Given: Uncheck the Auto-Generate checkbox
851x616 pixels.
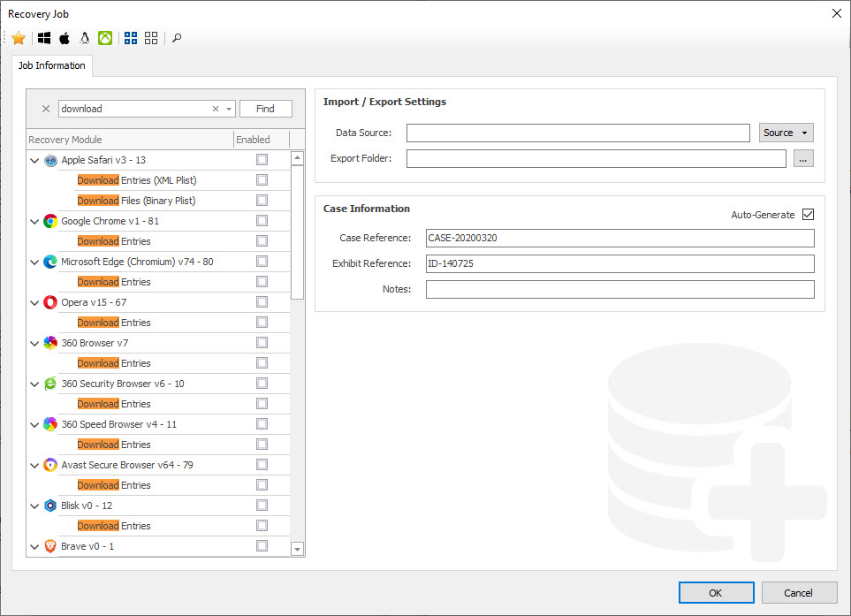Looking at the screenshot, I should 808,215.
